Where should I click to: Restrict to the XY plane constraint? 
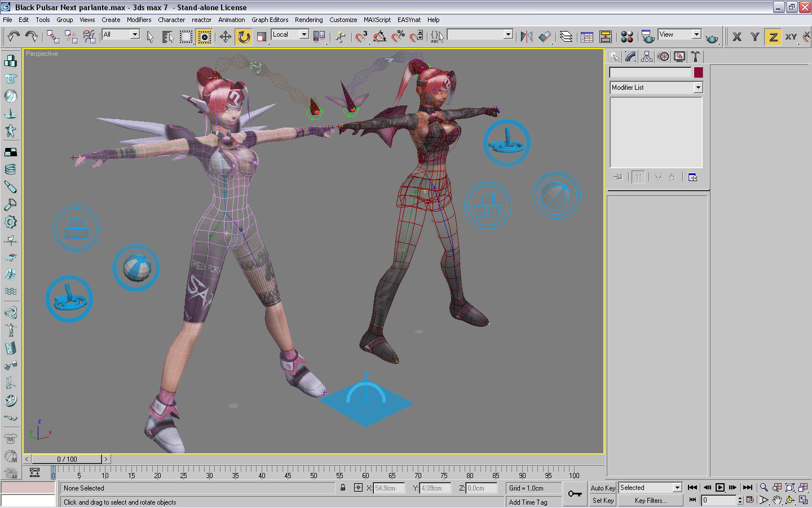pos(791,37)
